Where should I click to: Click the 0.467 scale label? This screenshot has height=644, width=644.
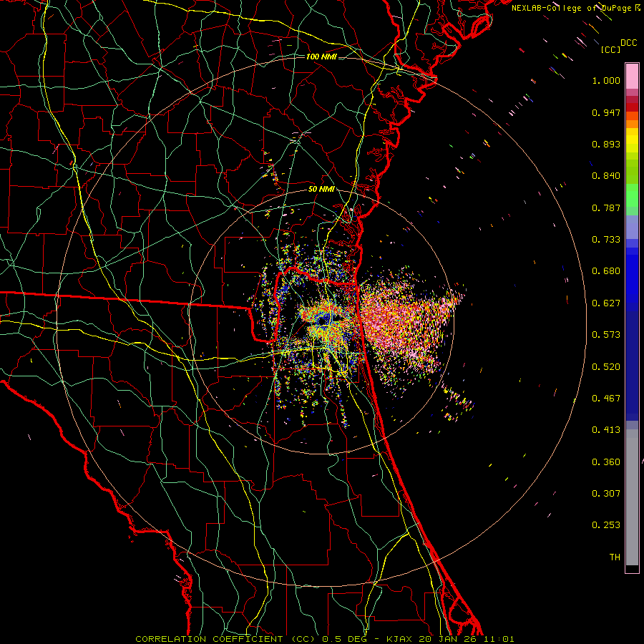[x=606, y=399]
